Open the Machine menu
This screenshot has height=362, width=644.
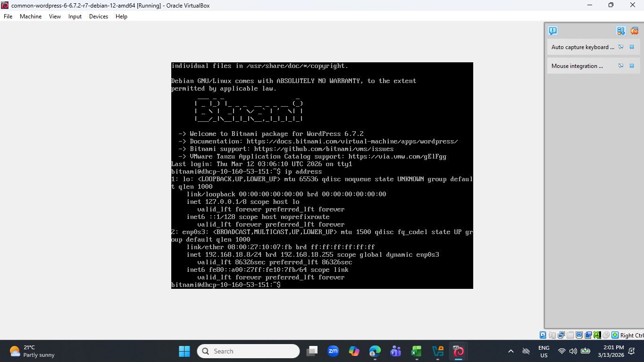click(31, 16)
